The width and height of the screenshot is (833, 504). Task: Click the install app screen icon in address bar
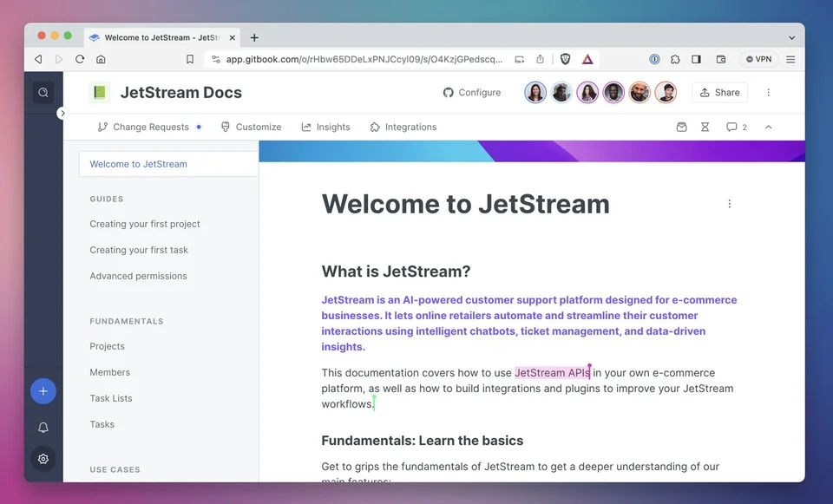(520, 59)
